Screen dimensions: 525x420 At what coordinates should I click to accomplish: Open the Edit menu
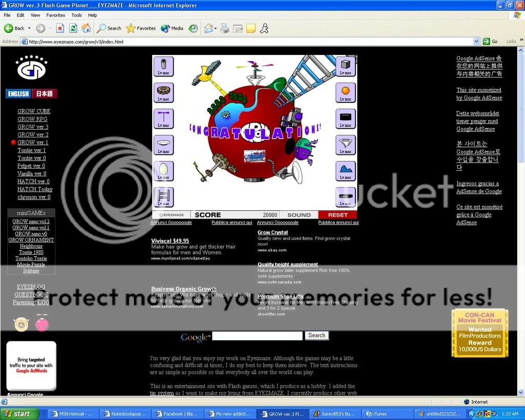point(21,15)
